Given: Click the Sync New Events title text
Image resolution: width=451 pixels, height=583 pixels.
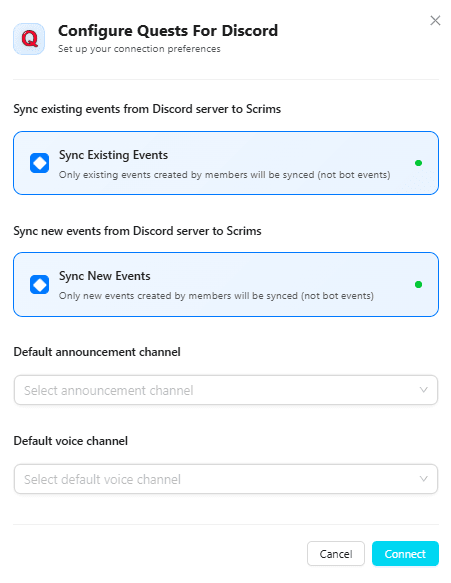Looking at the screenshot, I should point(104,276).
